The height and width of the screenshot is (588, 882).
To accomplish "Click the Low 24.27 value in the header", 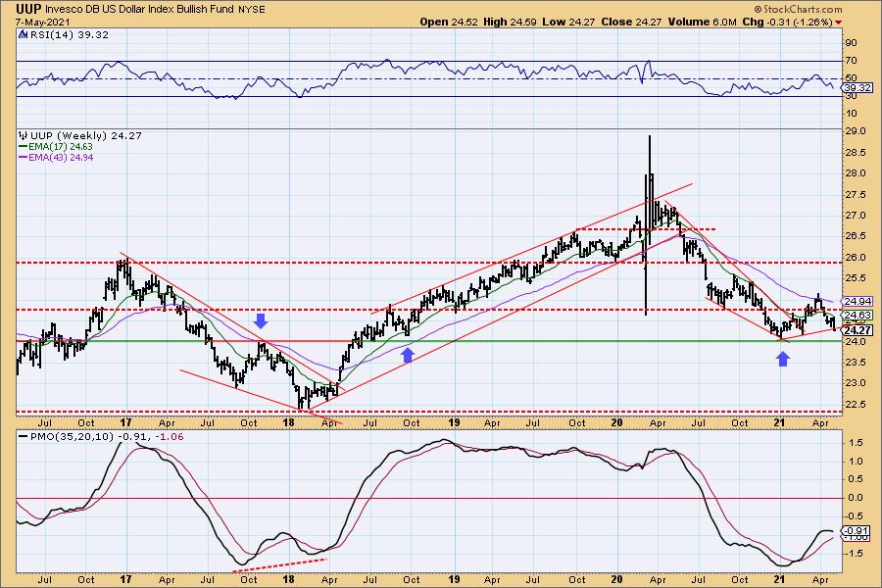I will (x=568, y=22).
